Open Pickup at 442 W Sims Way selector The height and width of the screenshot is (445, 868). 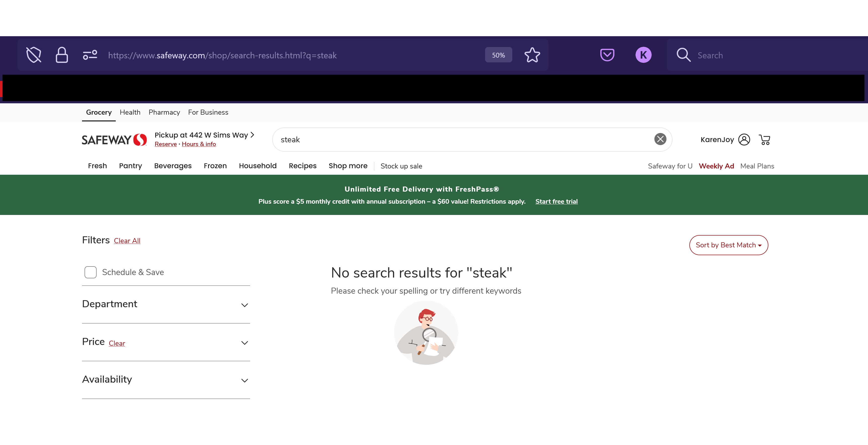(204, 135)
